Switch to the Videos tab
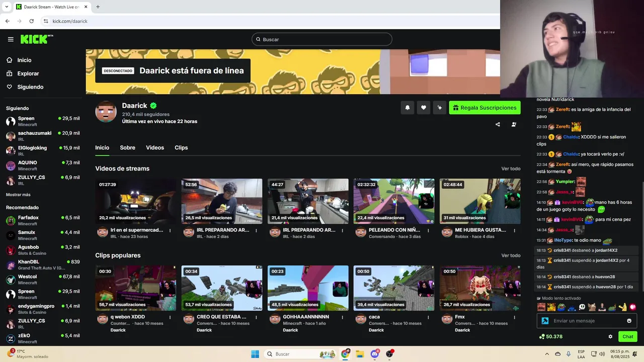Viewport: 644px width, 362px height. coord(155,148)
